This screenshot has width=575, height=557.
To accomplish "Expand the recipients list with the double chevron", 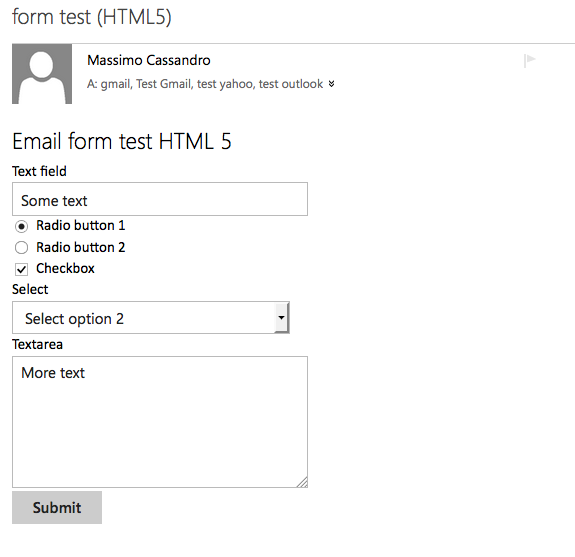I will (332, 84).
